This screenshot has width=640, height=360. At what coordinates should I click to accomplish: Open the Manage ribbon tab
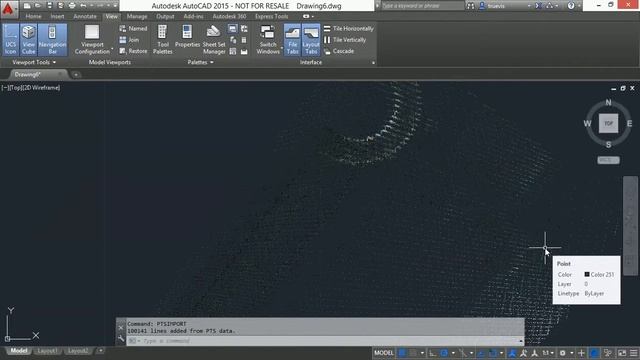click(137, 16)
